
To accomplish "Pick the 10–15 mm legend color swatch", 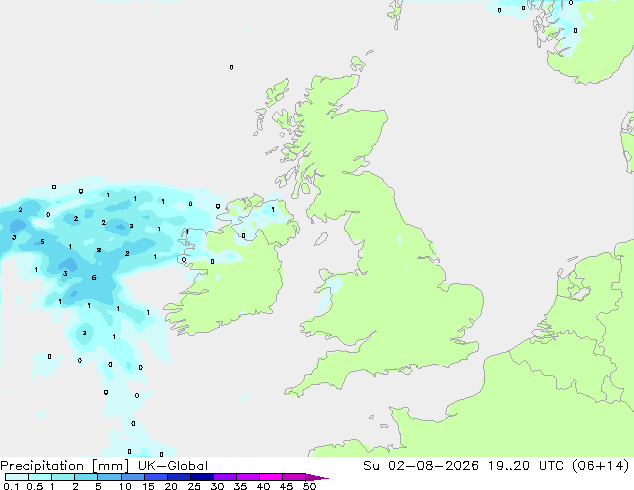I will click(132, 477).
